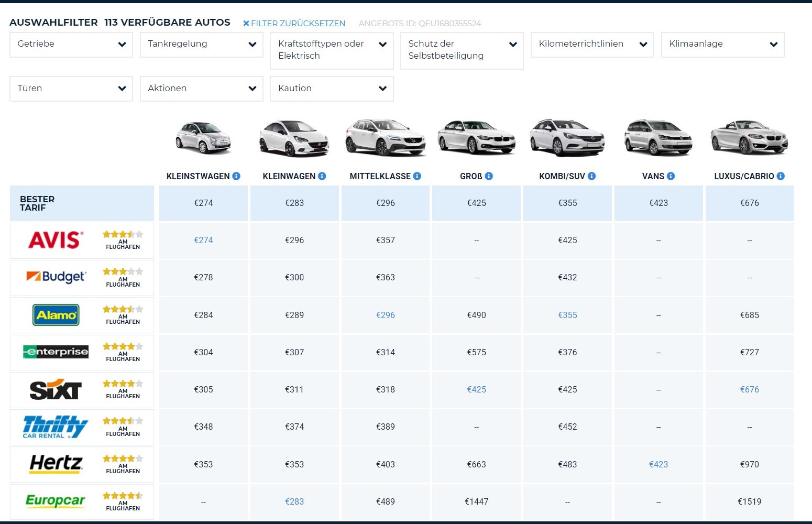Choose the Alamo logo

(x=56, y=315)
